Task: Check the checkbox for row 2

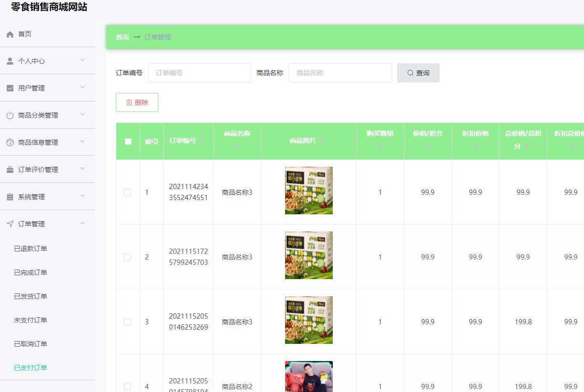Action: tap(127, 257)
